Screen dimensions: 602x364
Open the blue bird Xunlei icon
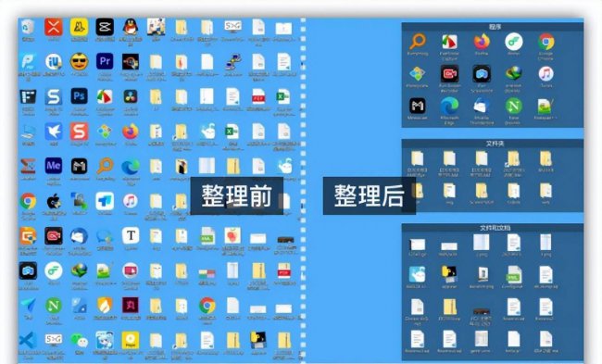tap(54, 132)
